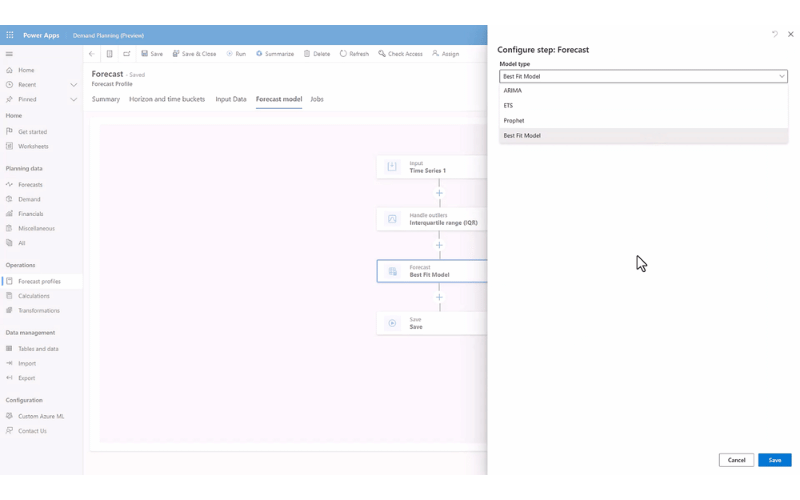Viewport: 800px width, 500px height.
Task: Click the Cancel button
Action: 736,460
